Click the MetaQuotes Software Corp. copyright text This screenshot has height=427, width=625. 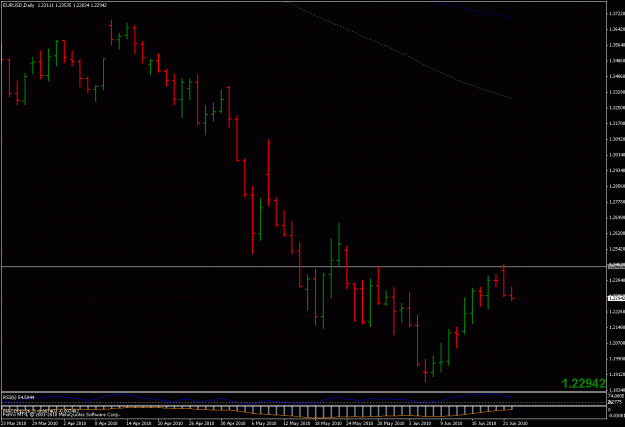(61, 415)
